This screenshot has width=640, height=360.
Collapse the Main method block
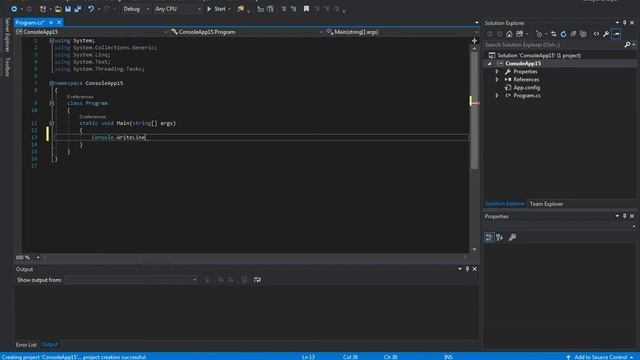click(x=52, y=123)
